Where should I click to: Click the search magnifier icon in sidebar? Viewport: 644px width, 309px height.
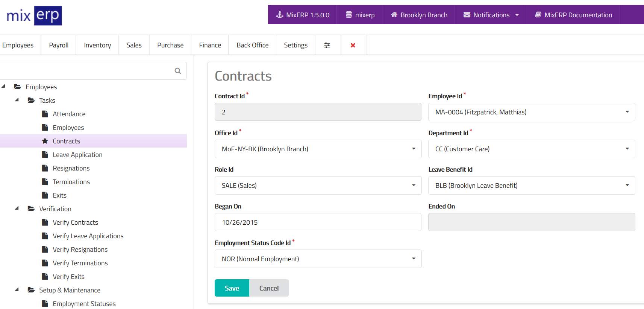[178, 71]
